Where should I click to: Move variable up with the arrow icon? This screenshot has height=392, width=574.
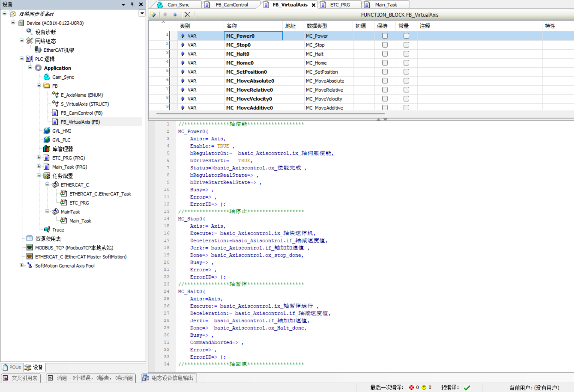click(x=165, y=14)
